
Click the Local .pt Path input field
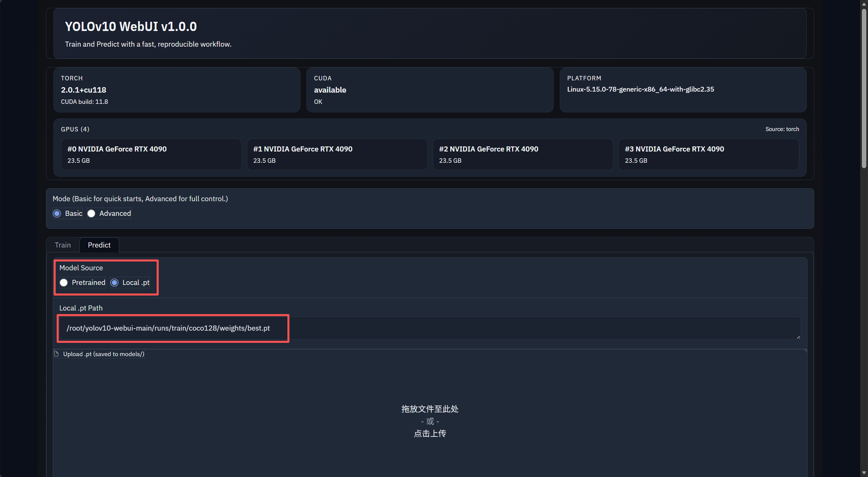[430, 328]
